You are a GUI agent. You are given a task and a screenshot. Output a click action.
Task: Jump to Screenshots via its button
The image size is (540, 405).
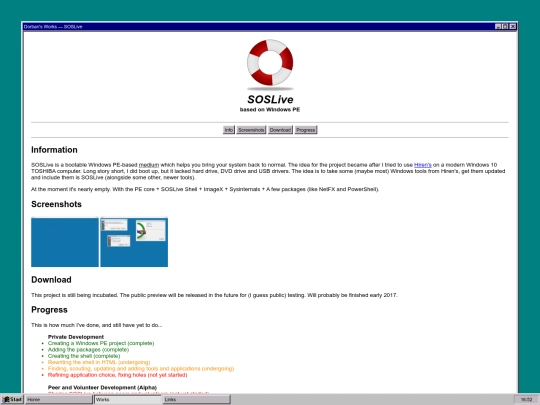251,130
